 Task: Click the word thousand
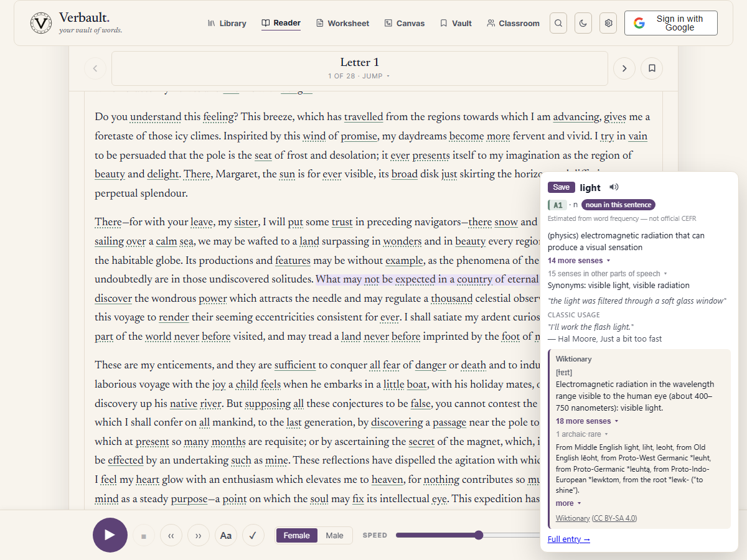coord(452,299)
